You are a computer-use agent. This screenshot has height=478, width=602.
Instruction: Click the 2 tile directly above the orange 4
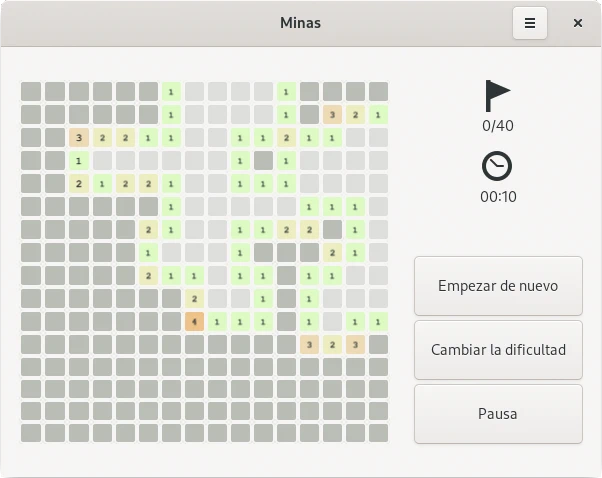[194, 299]
